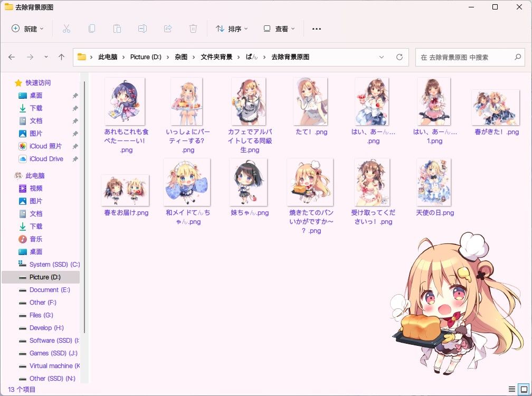Select 文件夹背景 in the breadcrumb path

pyautogui.click(x=216, y=57)
